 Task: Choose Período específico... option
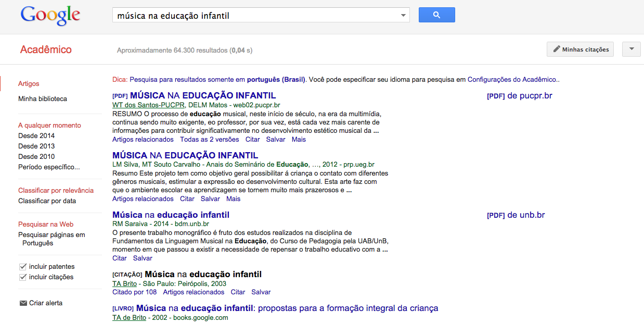pos(49,167)
